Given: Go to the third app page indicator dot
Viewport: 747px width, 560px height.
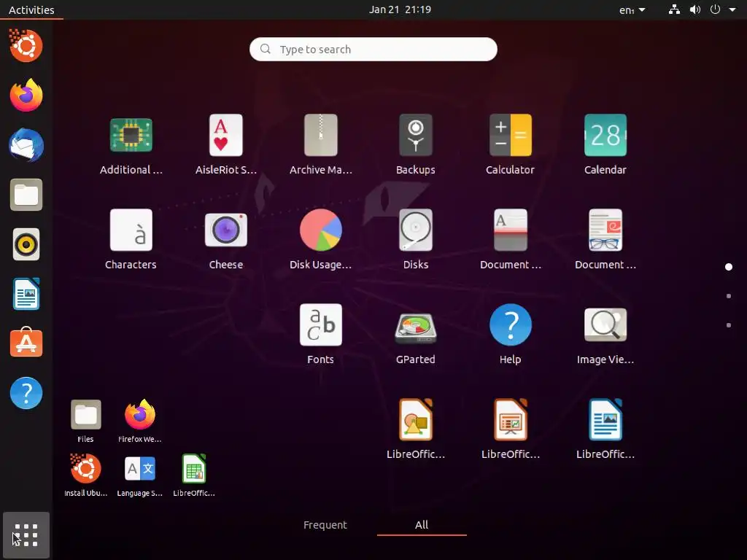Looking at the screenshot, I should click(x=729, y=325).
